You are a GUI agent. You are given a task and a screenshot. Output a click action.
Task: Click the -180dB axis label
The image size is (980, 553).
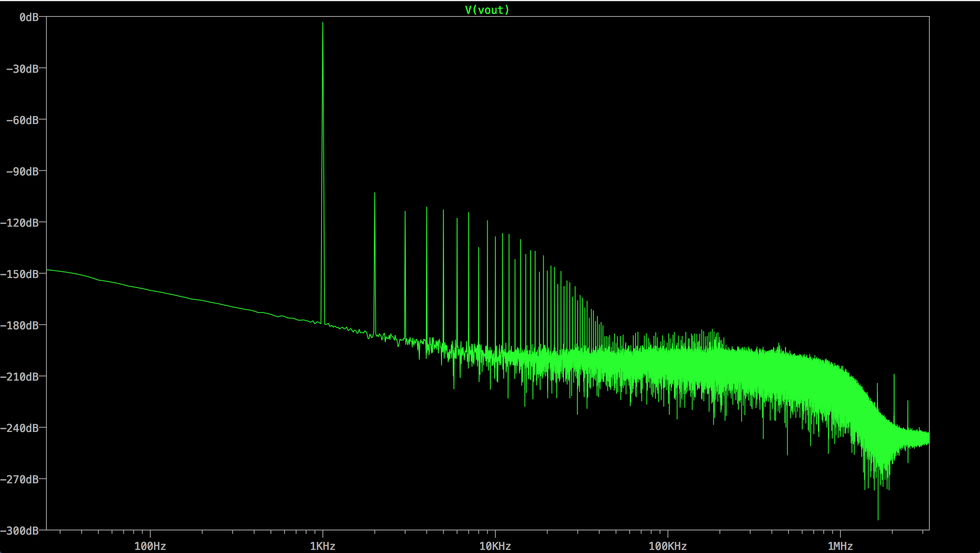[x=20, y=326]
